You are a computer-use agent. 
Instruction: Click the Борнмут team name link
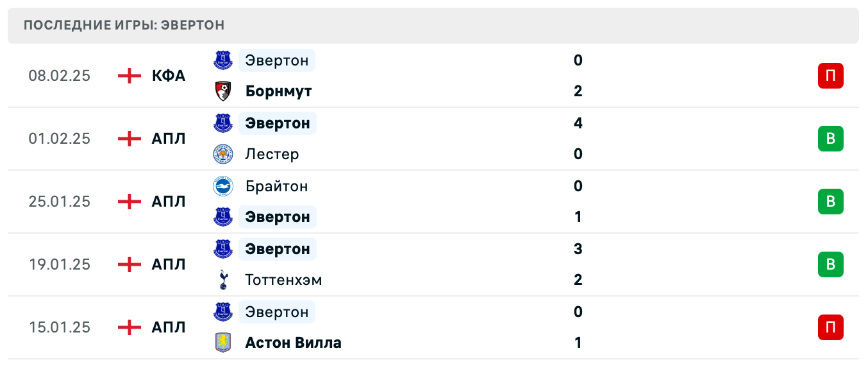click(278, 91)
